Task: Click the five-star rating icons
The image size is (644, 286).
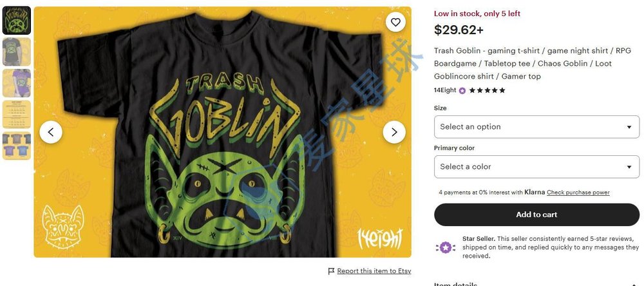Action: [x=488, y=91]
